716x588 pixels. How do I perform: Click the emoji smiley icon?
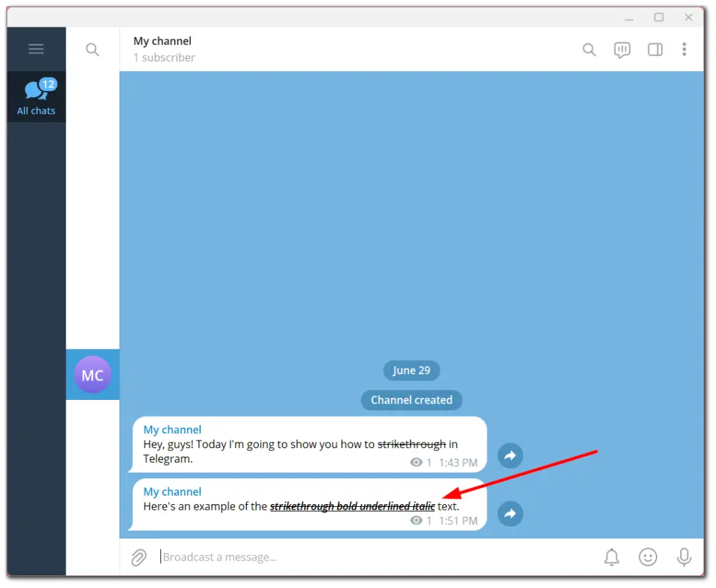click(647, 557)
